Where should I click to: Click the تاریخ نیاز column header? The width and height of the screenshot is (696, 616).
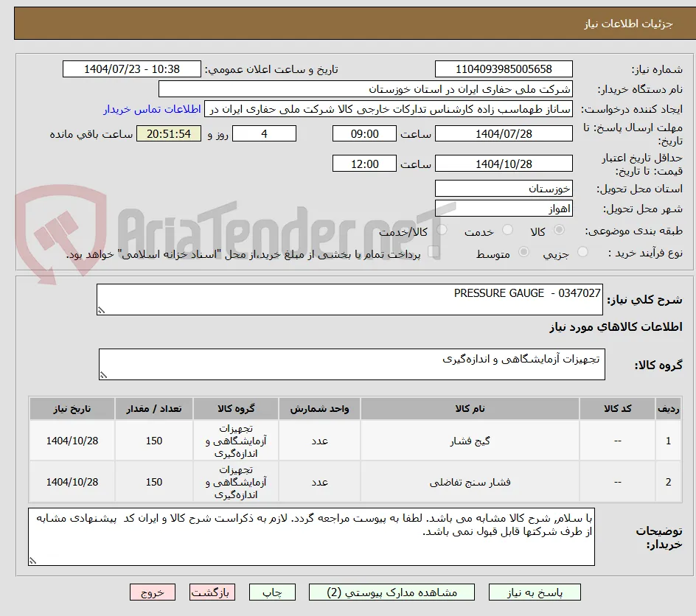tap(72, 408)
